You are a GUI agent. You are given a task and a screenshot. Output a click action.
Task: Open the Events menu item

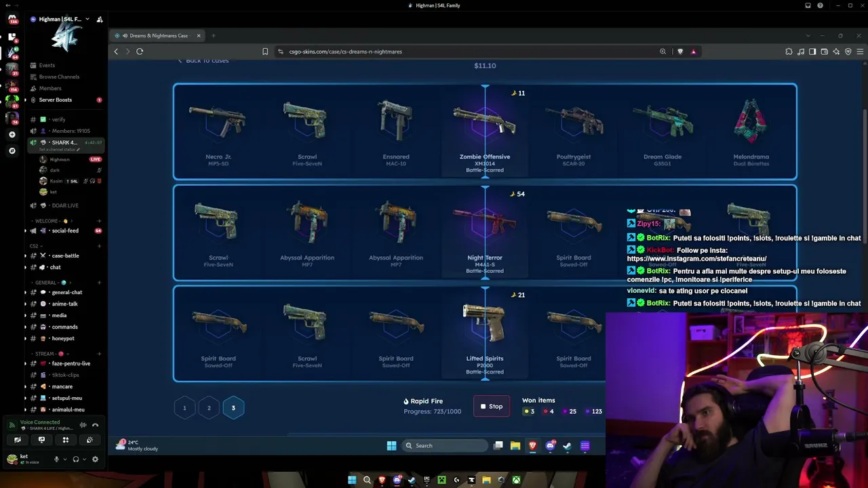[65, 65]
